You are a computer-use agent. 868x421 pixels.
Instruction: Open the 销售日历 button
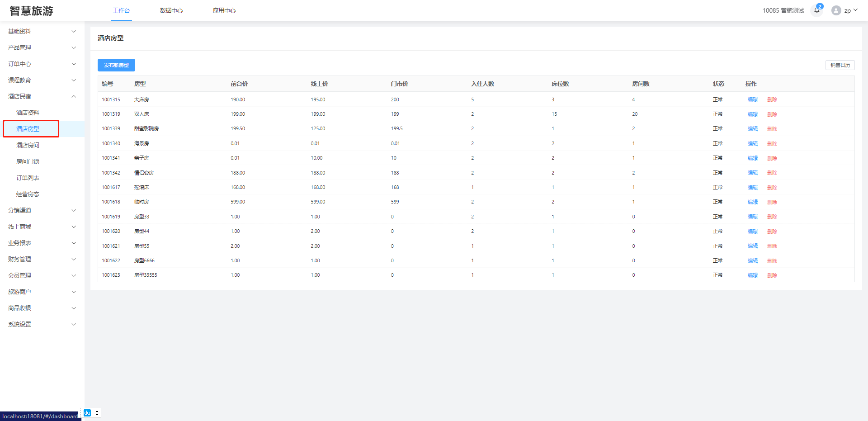tap(840, 65)
